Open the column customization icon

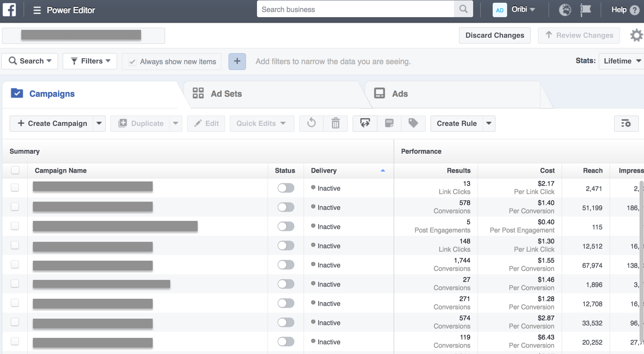(x=626, y=123)
